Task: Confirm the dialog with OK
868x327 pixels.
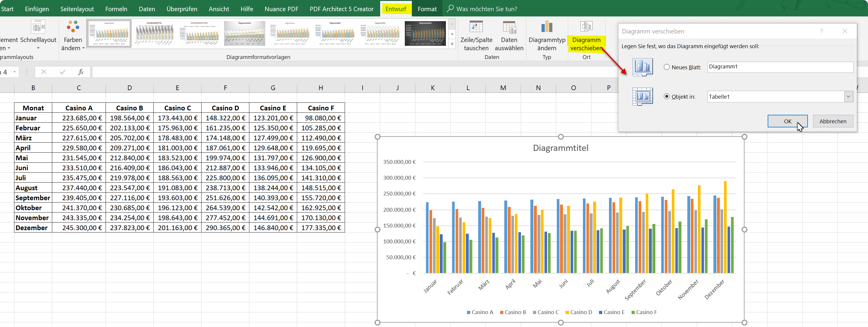Action: point(787,121)
